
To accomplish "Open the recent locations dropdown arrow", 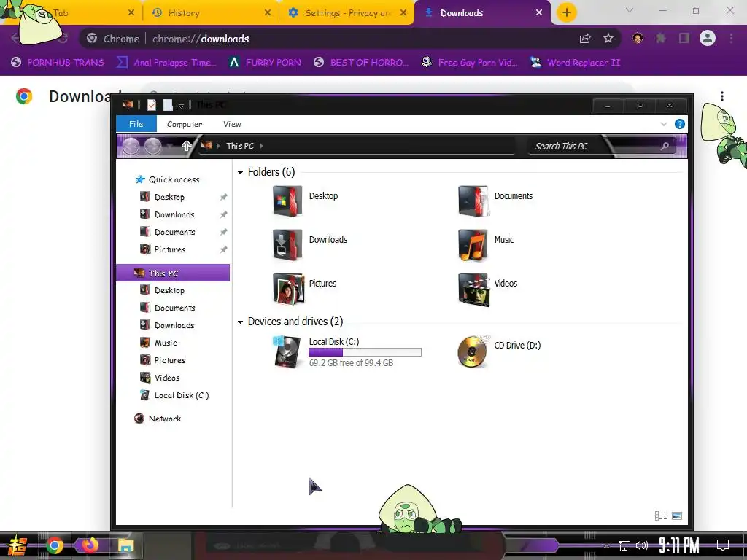I will pos(170,146).
